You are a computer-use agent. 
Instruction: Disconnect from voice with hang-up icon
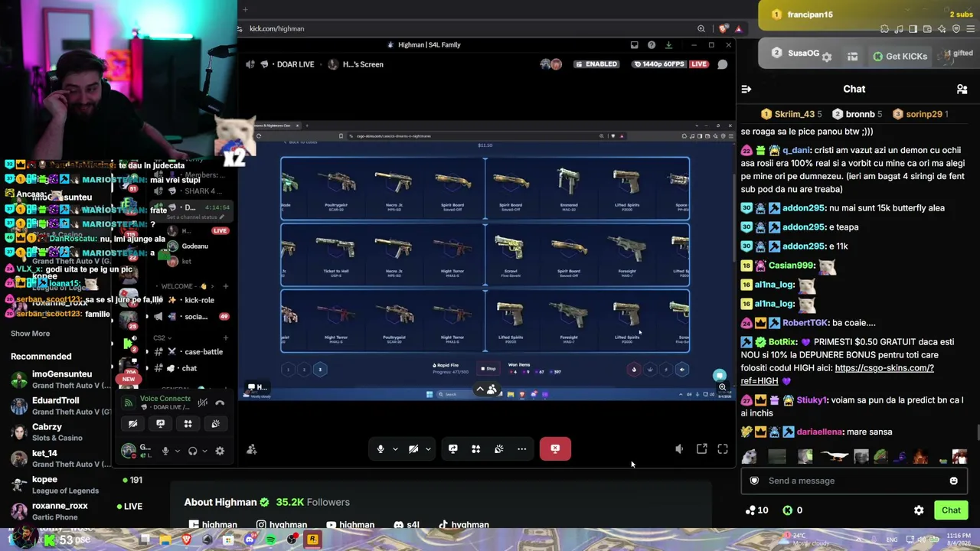pos(220,403)
